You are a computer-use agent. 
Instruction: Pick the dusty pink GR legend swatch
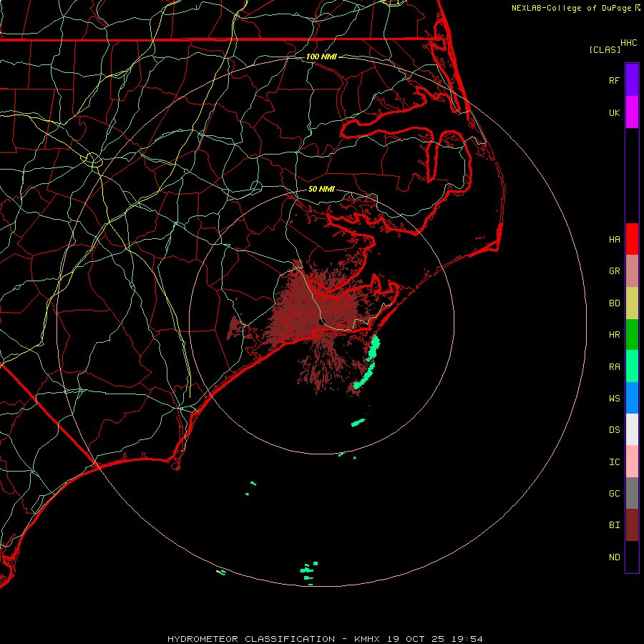632,271
